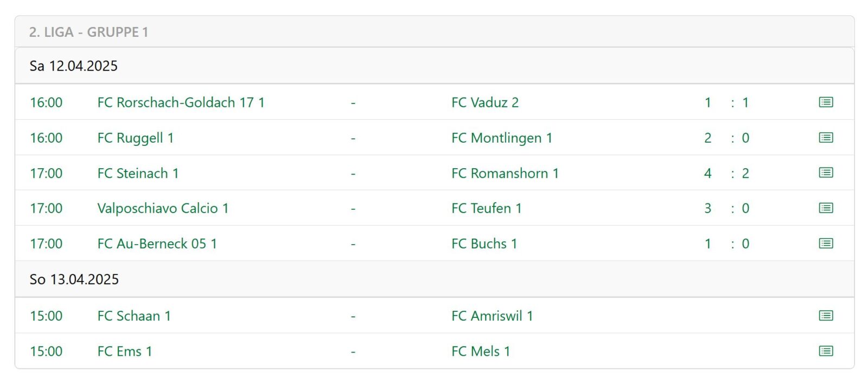Screen dimensions: 868x384
Task: Click the FC Mels 1 link
Action: coord(481,351)
